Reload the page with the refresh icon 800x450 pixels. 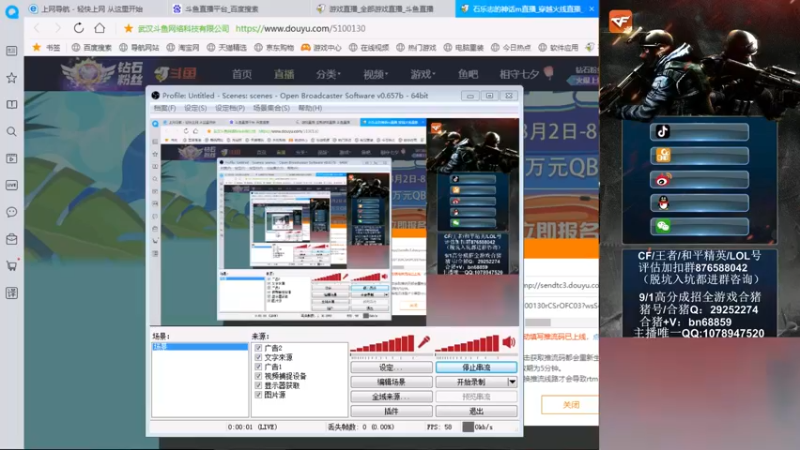click(x=79, y=28)
